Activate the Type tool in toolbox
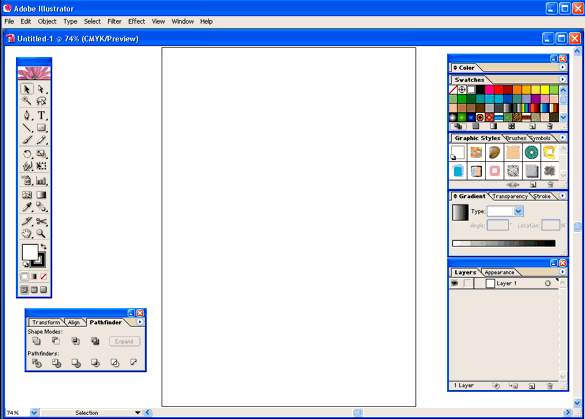585x419 pixels. pos(41,115)
